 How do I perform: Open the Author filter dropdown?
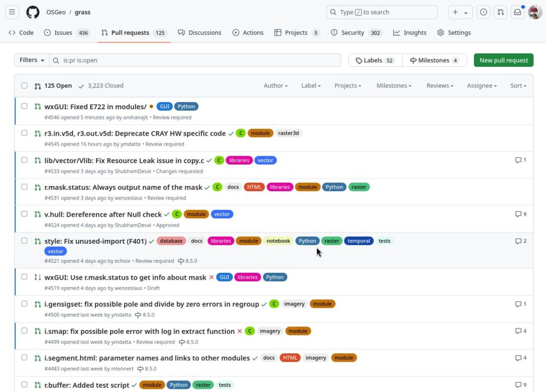[x=275, y=85]
